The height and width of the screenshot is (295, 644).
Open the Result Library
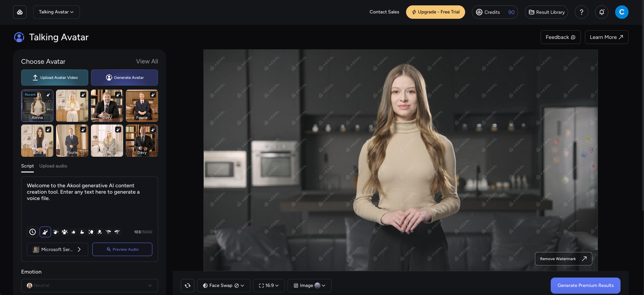547,12
